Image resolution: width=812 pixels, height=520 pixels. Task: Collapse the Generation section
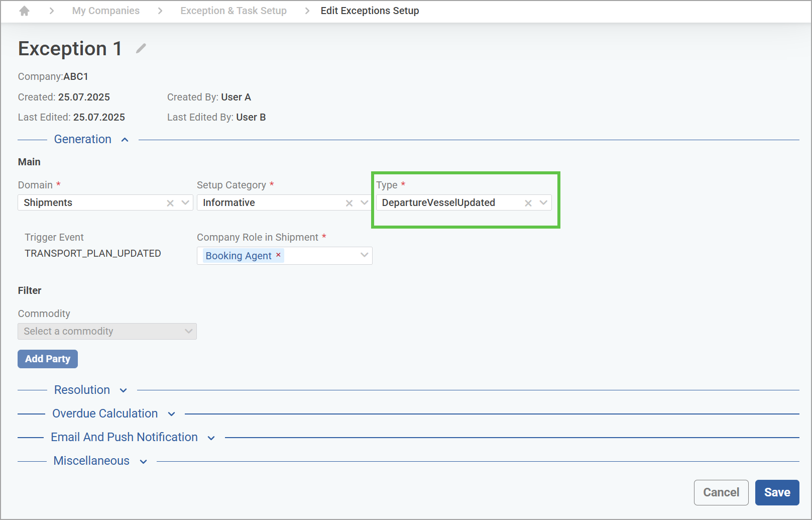[x=125, y=140]
